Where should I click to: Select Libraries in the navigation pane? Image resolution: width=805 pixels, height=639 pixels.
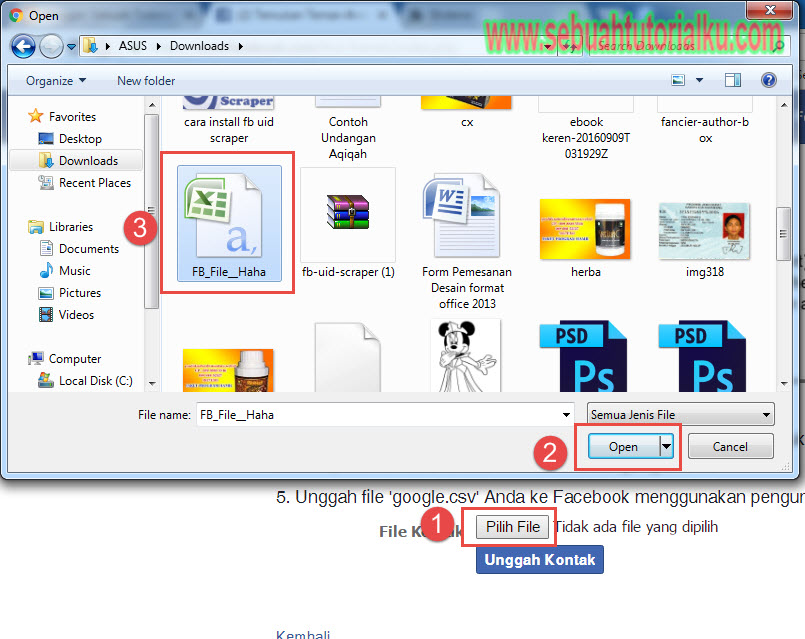coord(61,226)
